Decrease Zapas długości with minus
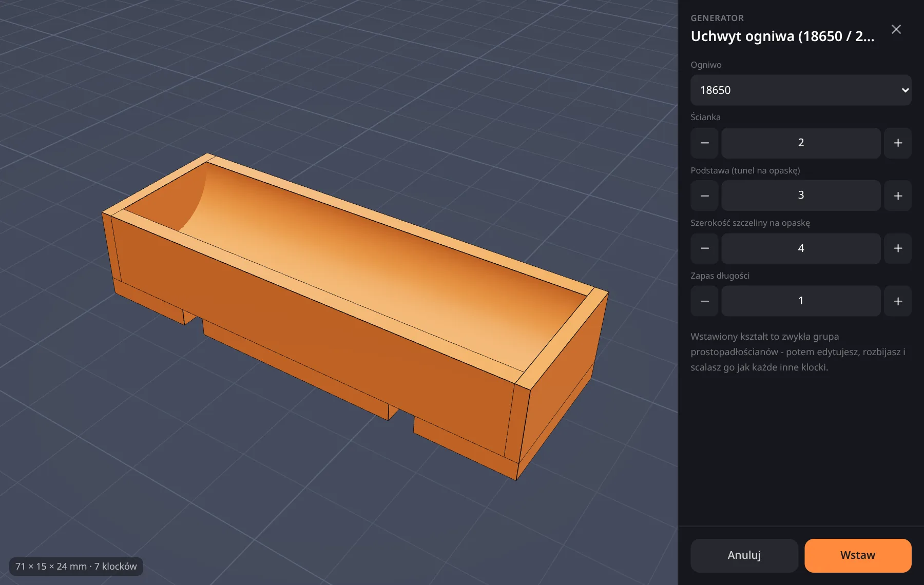This screenshot has height=585, width=924. (x=704, y=301)
